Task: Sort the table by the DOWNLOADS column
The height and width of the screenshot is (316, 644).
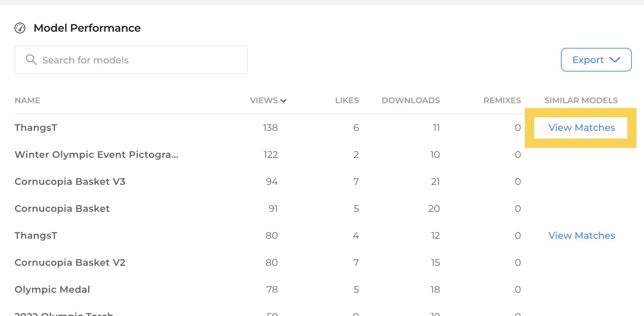Action: click(411, 100)
